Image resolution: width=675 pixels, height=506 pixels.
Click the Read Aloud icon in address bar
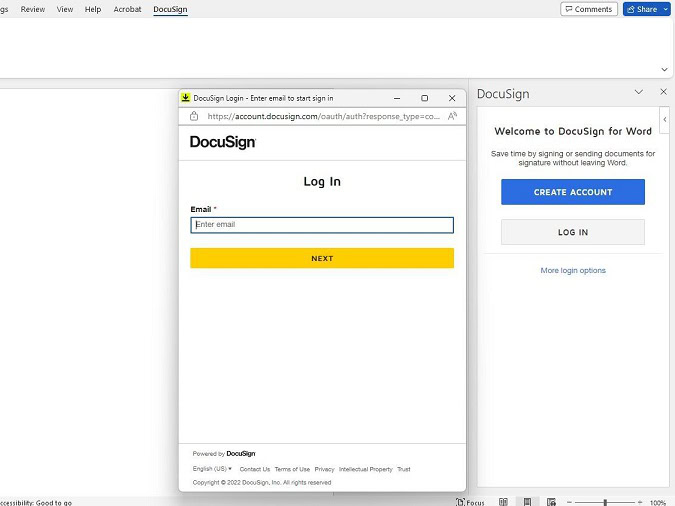(x=453, y=116)
